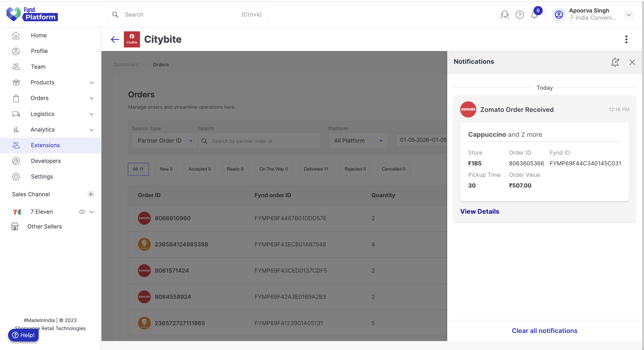Open the customer support headset icon
The height and width of the screenshot is (350, 644).
[504, 15]
